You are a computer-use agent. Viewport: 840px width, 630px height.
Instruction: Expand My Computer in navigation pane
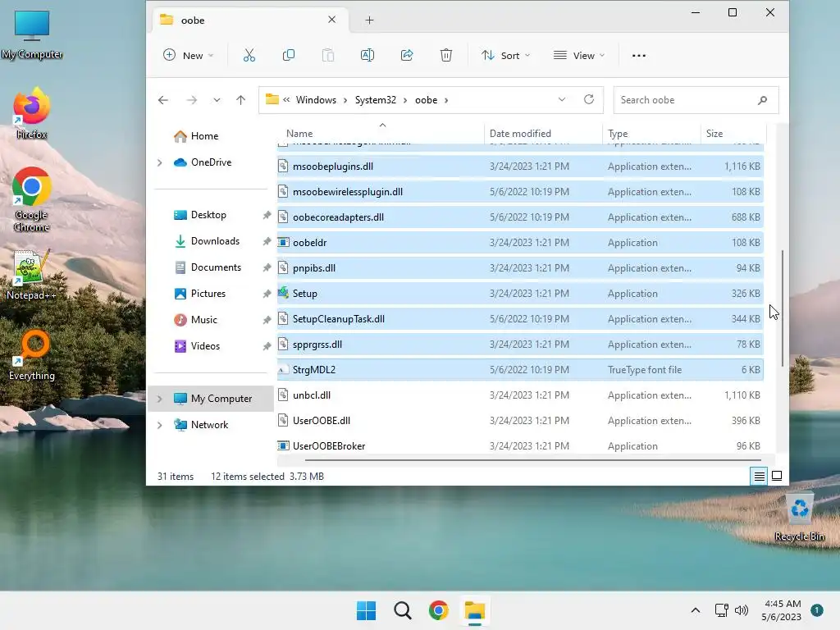click(x=160, y=399)
